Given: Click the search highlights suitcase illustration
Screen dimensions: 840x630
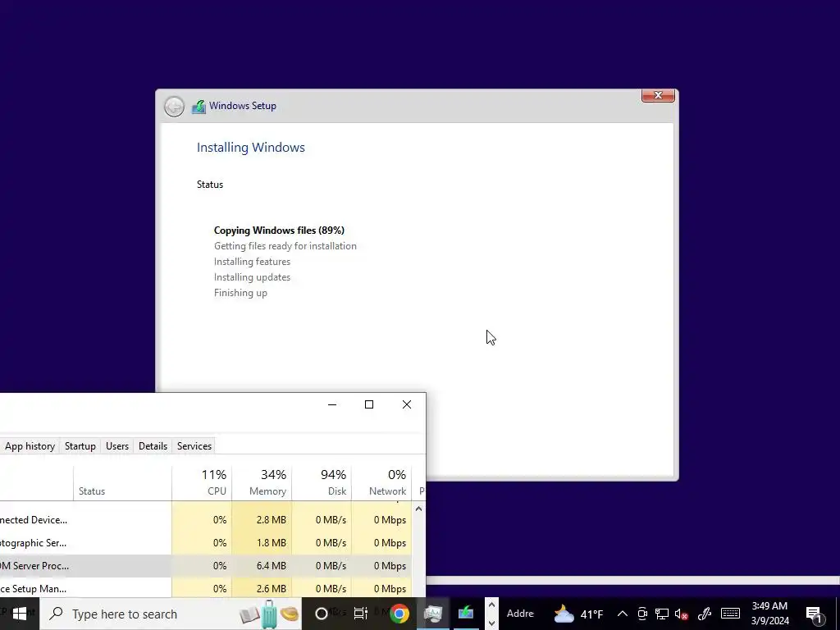Looking at the screenshot, I should point(269,614).
